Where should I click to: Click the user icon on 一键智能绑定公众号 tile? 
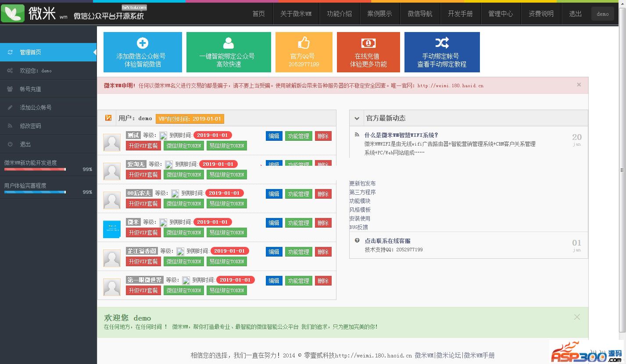point(229,43)
